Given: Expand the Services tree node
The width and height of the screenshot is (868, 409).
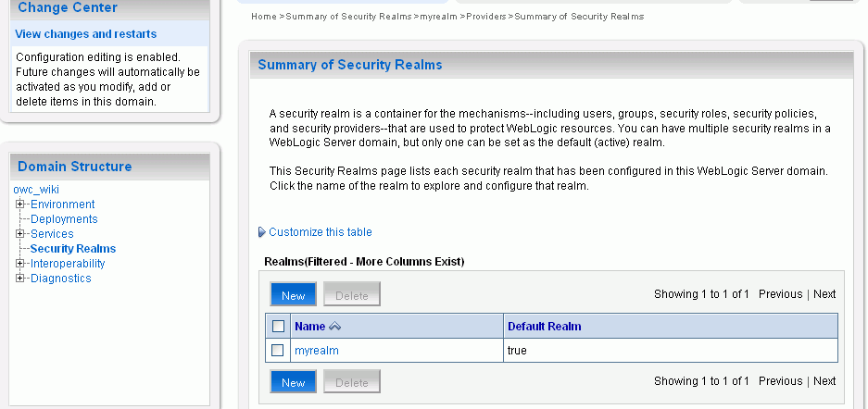Looking at the screenshot, I should [20, 234].
